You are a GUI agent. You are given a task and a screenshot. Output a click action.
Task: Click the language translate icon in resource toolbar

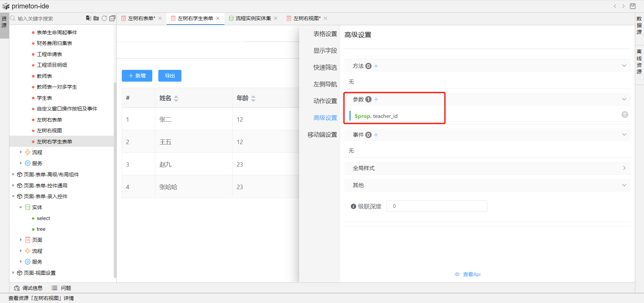point(88,18)
